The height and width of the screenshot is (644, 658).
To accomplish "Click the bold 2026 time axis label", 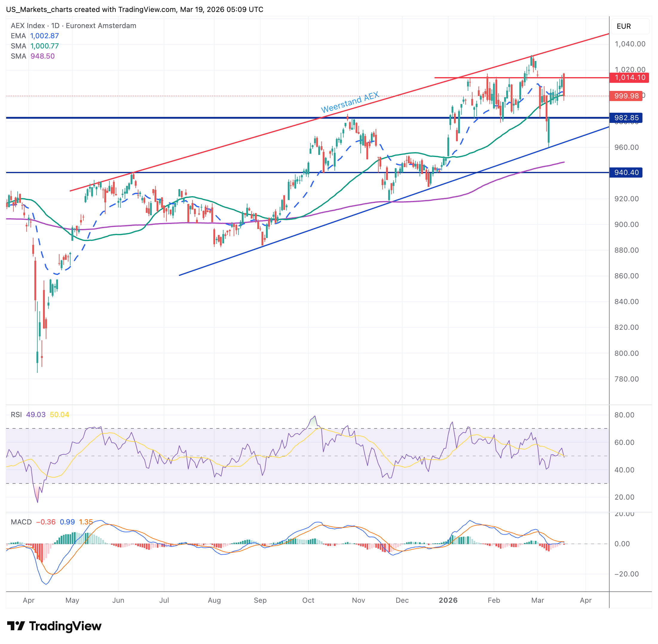I will point(448,600).
